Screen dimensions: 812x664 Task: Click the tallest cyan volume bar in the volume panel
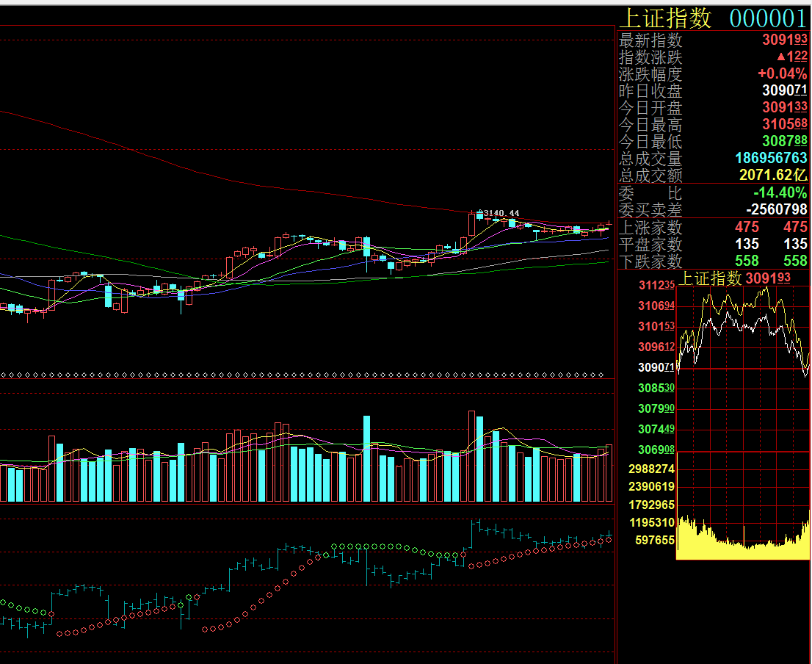[366, 458]
